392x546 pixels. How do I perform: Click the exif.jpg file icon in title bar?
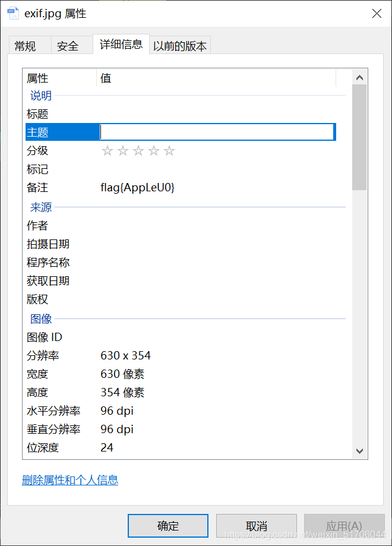[x=13, y=12]
